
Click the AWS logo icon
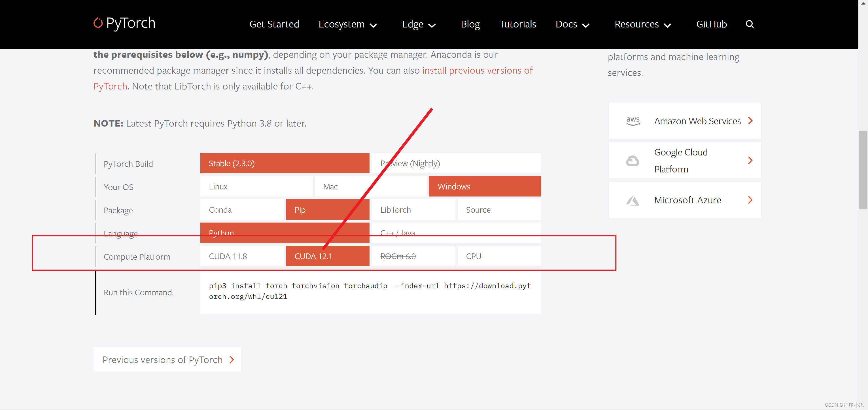tap(633, 121)
